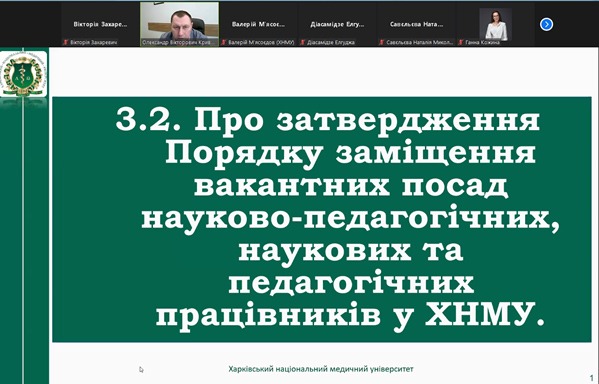The width and height of the screenshot is (599, 384).
Task: Click the slide number 1 in corner
Action: click(592, 378)
